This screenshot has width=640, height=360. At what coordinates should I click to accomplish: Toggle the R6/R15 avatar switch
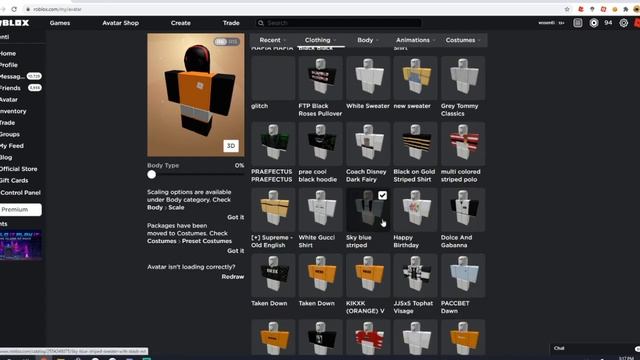tap(227, 42)
